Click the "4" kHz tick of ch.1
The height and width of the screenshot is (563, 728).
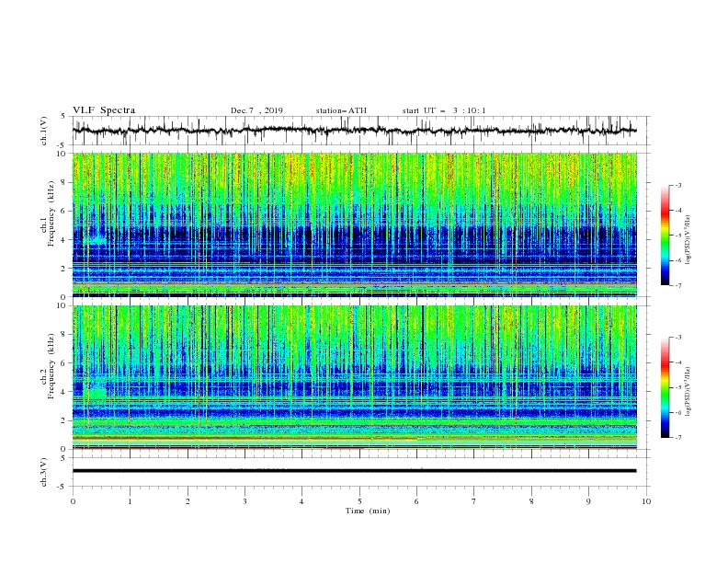pyautogui.click(x=64, y=240)
